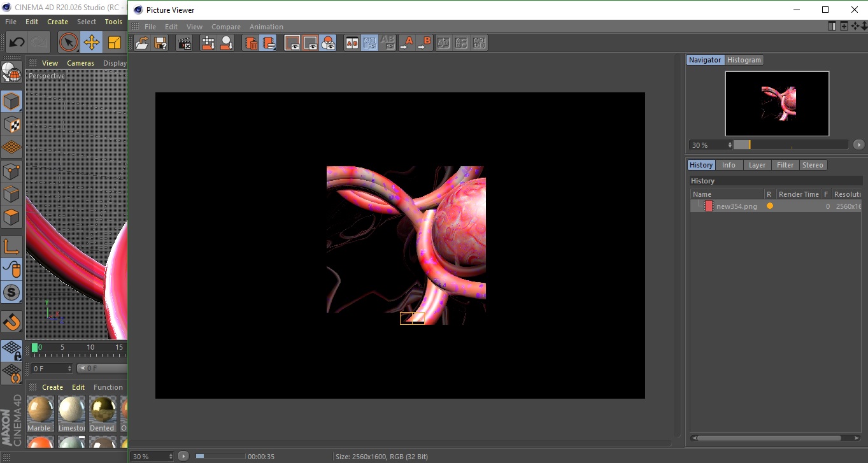
Task: Switch to the Histogram tab
Action: tap(744, 60)
